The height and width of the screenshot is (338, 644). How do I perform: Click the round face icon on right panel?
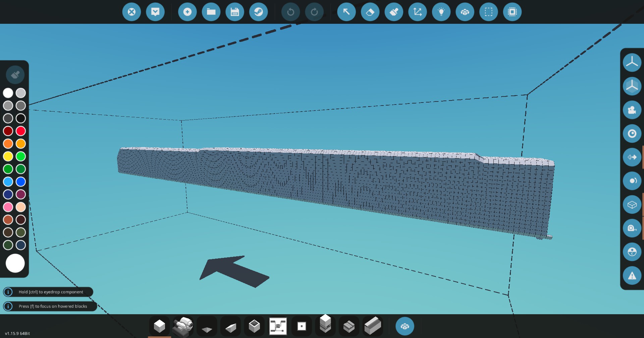click(x=632, y=252)
